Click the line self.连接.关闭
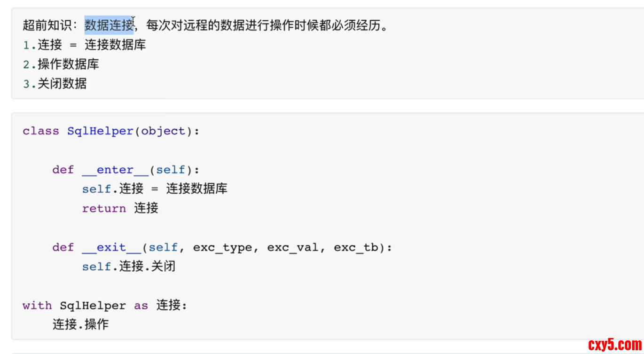The image size is (644, 354). coord(128,267)
